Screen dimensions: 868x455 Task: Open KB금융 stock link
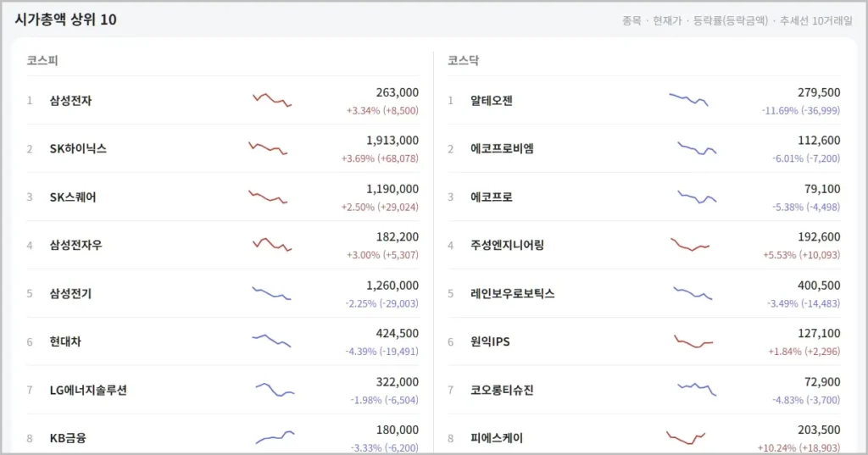click(68, 438)
